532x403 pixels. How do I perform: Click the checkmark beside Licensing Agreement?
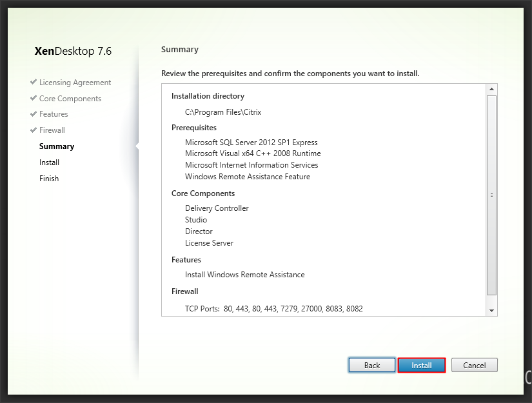tap(33, 83)
